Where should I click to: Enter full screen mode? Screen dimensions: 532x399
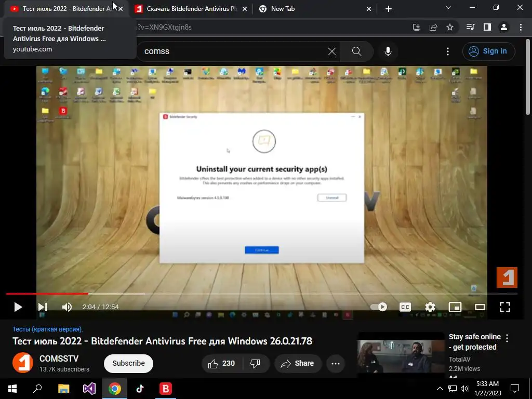[x=505, y=307]
